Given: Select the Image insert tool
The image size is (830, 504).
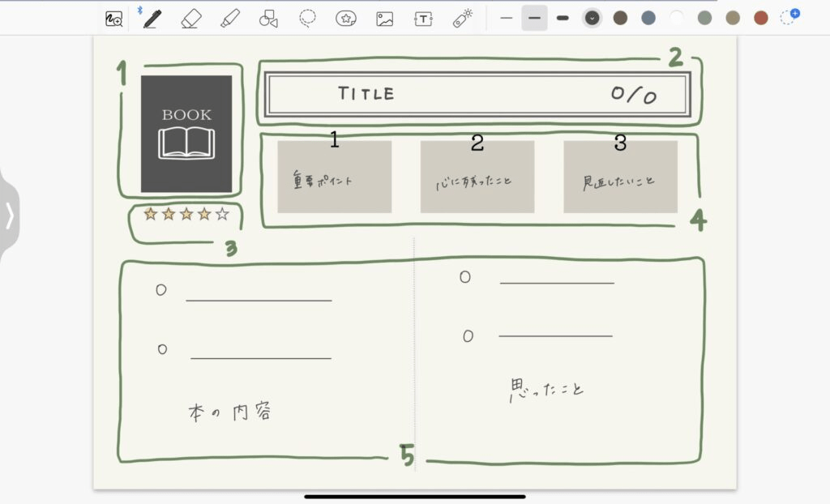Looking at the screenshot, I should [385, 19].
